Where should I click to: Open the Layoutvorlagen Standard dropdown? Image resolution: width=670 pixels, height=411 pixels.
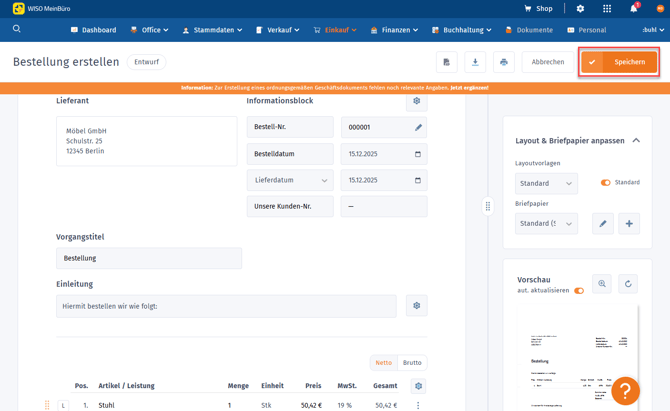(546, 184)
